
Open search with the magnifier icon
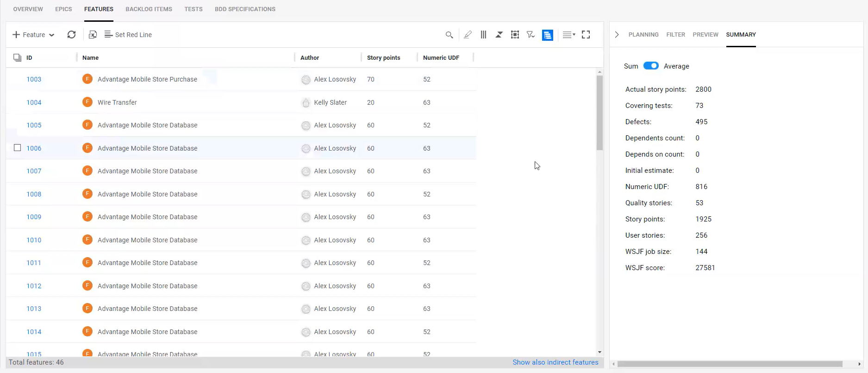pos(449,35)
